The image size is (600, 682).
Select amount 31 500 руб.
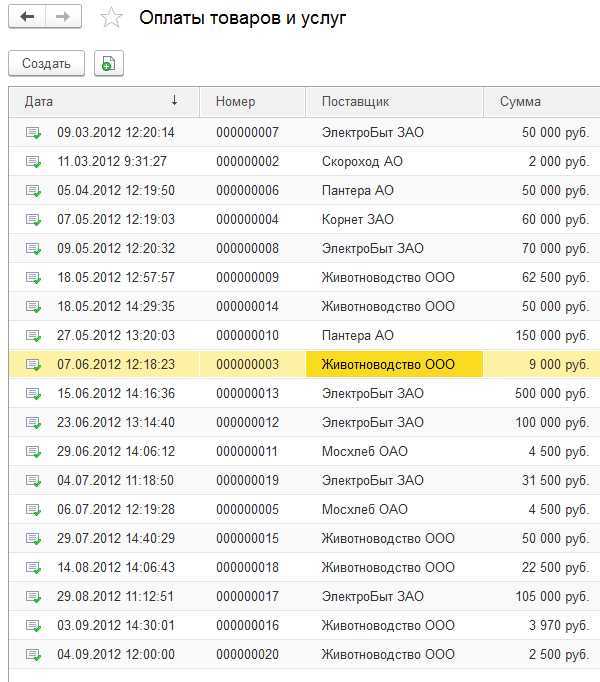[x=556, y=480]
